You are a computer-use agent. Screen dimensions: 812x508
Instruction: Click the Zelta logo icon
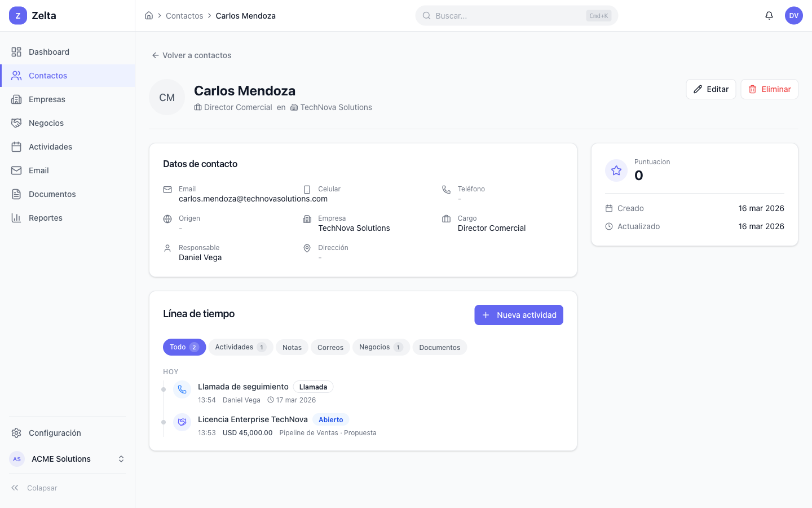[18, 16]
